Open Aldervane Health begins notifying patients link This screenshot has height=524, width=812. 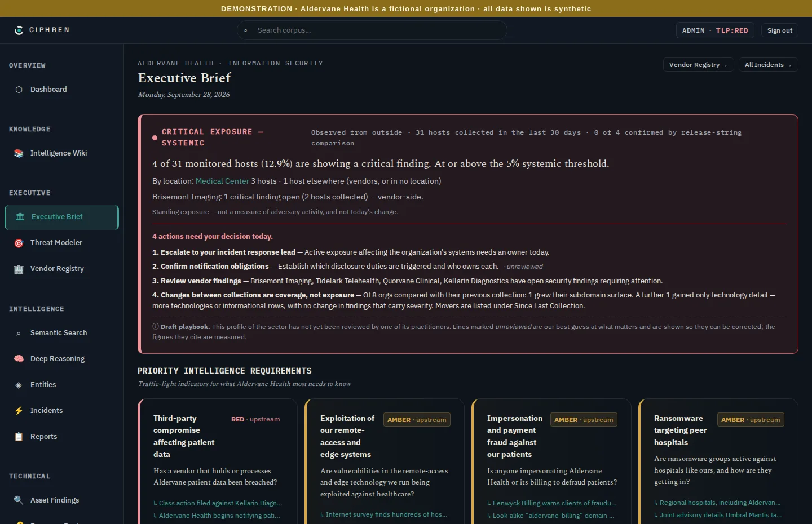point(217,516)
